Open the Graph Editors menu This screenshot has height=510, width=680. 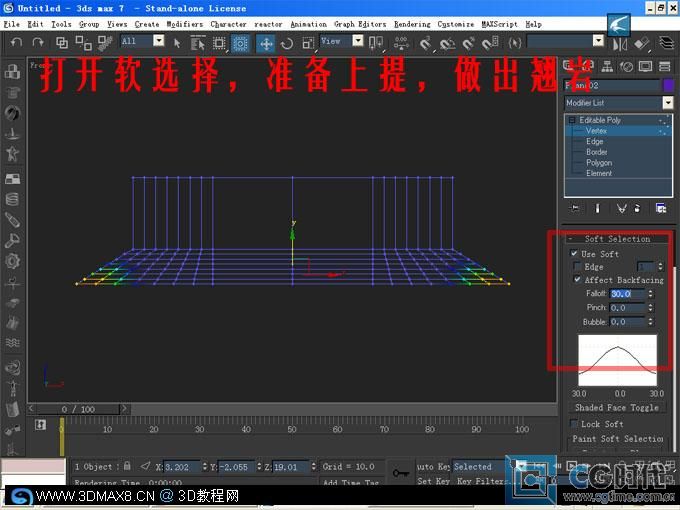tap(360, 24)
